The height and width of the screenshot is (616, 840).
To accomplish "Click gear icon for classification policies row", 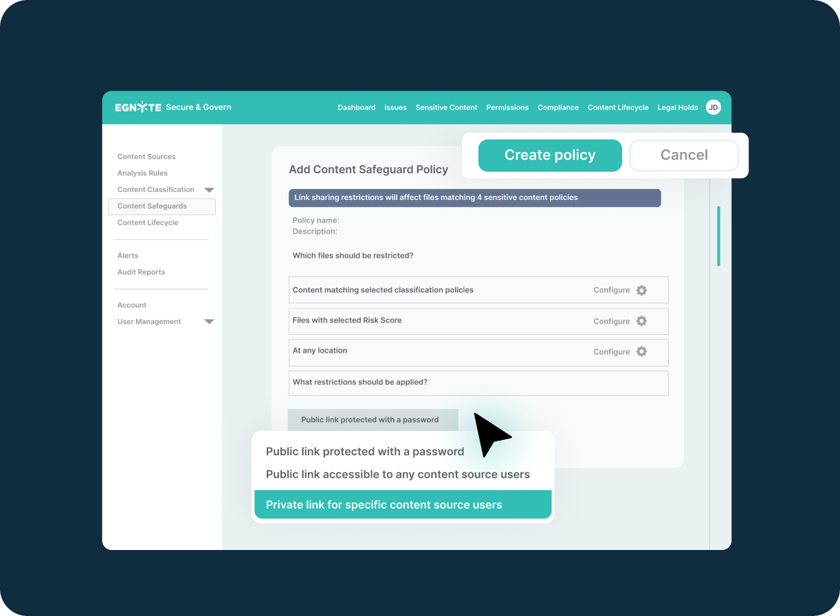I will (641, 290).
